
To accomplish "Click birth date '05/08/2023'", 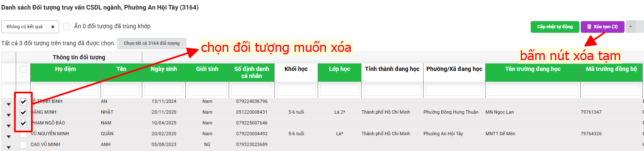I will [x=164, y=144].
